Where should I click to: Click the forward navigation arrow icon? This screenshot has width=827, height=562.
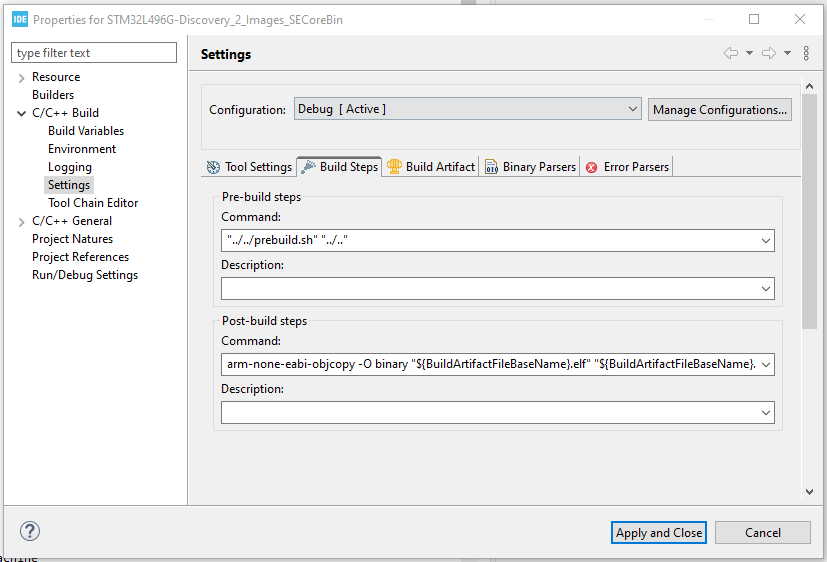(769, 53)
